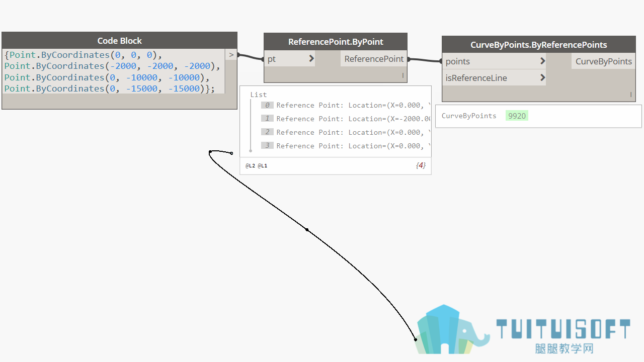Image resolution: width=644 pixels, height=362 pixels.
Task: Click the {4} item count indicator
Action: (421, 165)
